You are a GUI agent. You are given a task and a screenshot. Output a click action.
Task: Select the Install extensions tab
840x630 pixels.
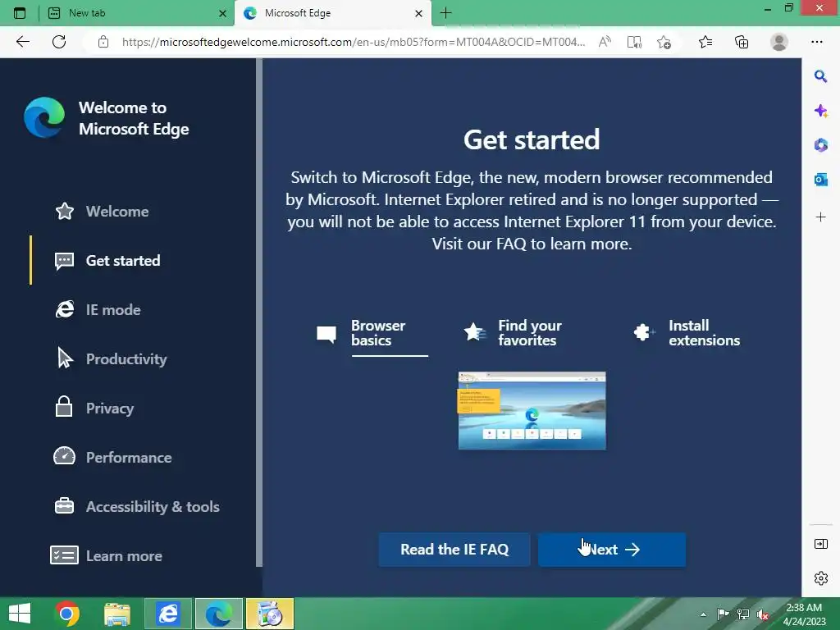click(687, 333)
